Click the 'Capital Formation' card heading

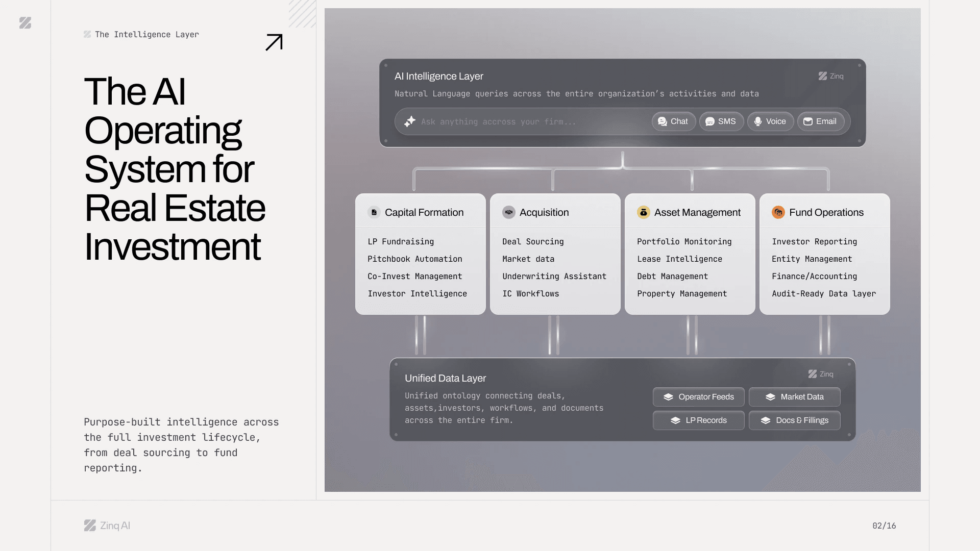(424, 212)
